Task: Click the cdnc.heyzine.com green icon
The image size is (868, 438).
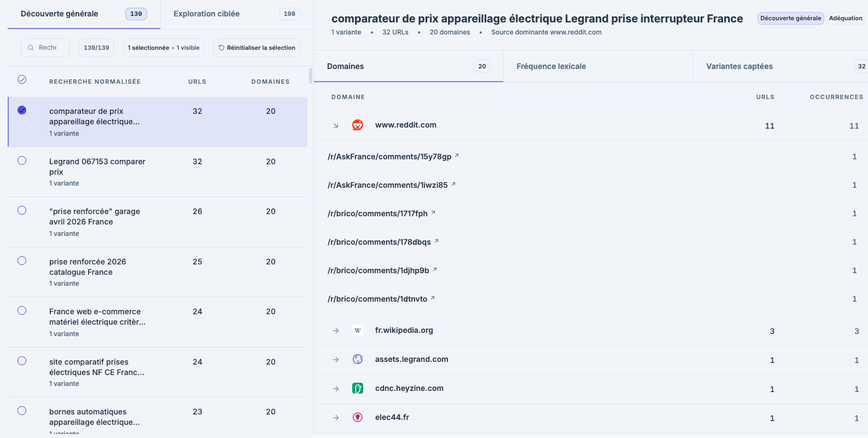Action: click(x=358, y=388)
